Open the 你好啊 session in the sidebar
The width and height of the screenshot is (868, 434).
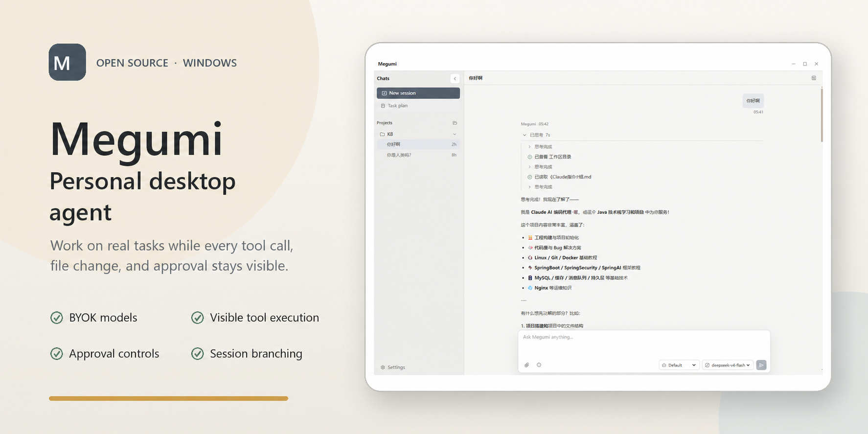pos(418,144)
